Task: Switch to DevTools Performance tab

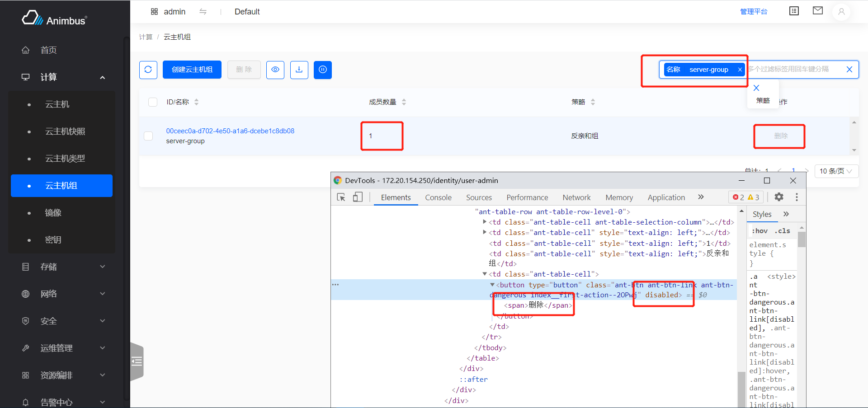Action: 527,197
